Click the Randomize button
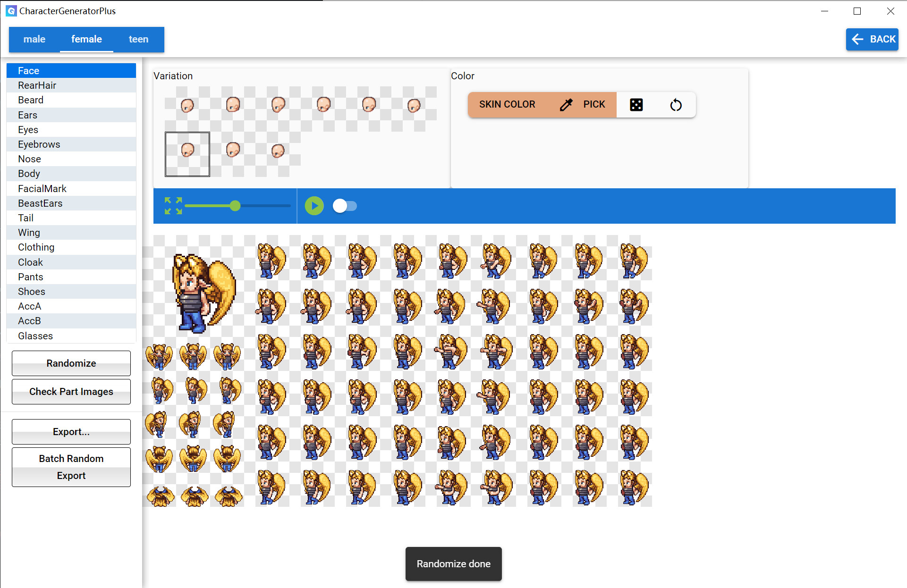 tap(71, 363)
